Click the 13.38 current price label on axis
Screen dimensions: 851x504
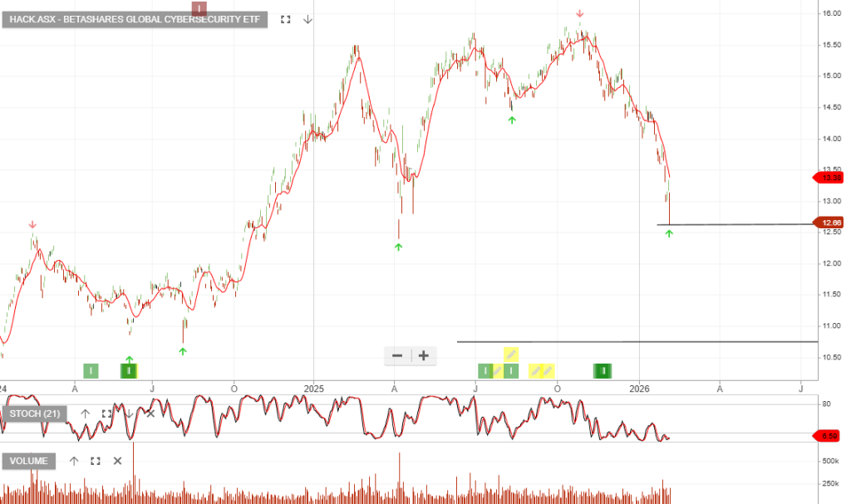click(828, 178)
